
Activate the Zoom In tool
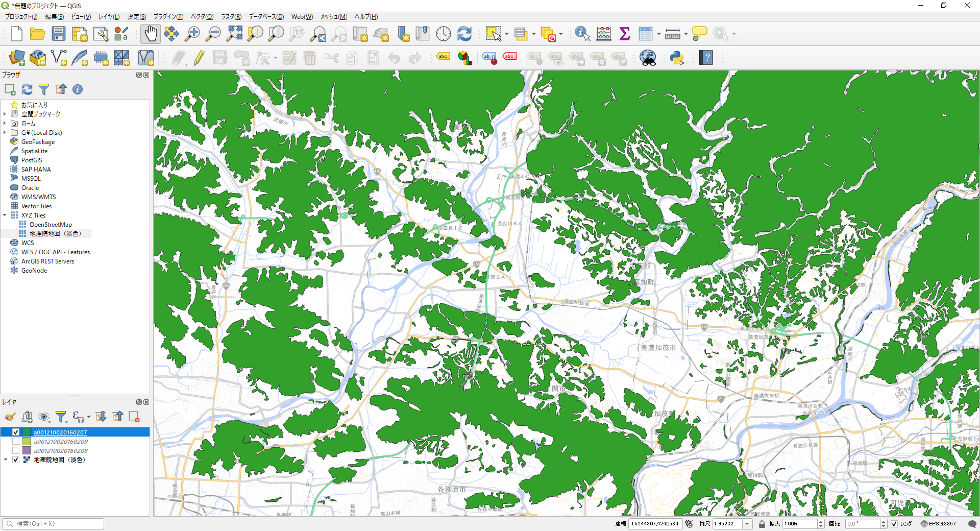click(192, 34)
